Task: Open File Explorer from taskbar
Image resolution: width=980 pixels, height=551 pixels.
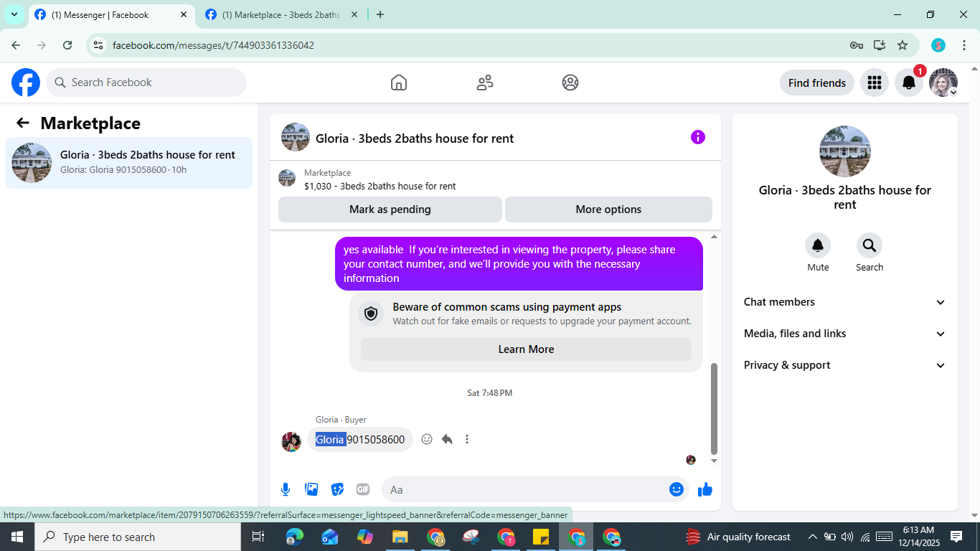Action: [x=400, y=537]
